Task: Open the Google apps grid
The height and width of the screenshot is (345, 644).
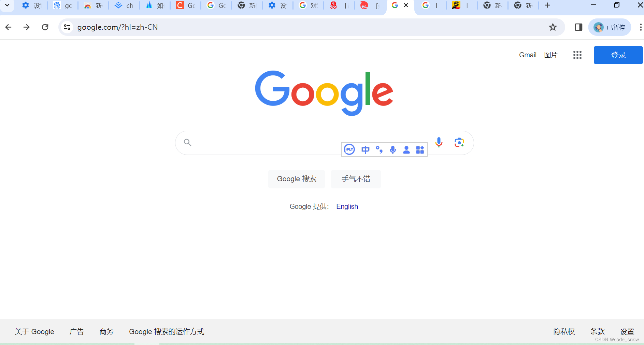Action: point(577,55)
